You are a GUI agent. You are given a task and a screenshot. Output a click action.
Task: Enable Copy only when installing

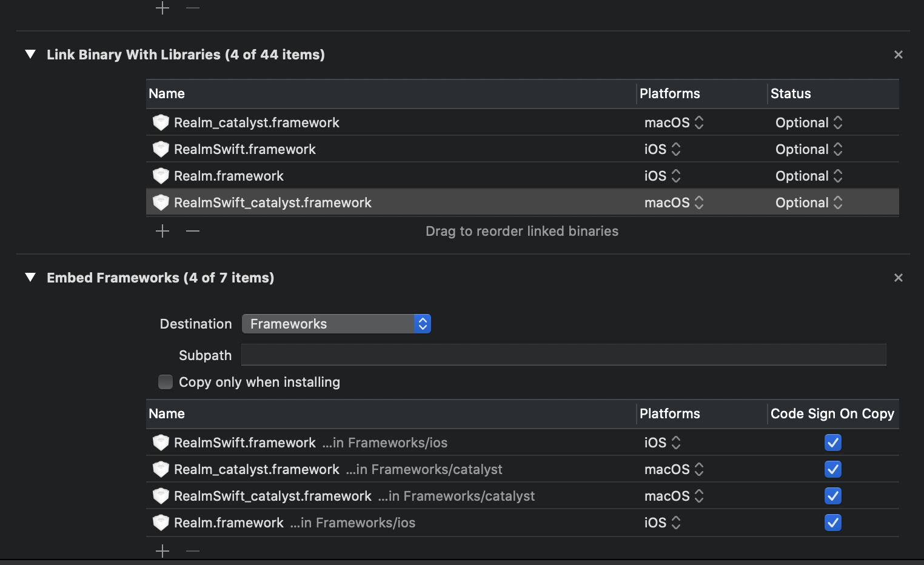coord(166,382)
